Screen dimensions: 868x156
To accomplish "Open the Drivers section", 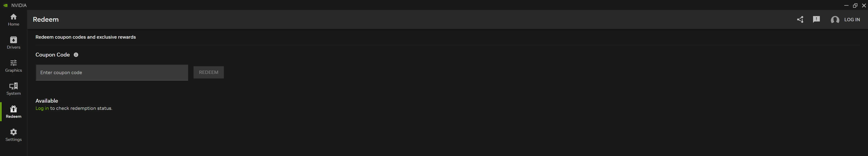I will tap(14, 43).
